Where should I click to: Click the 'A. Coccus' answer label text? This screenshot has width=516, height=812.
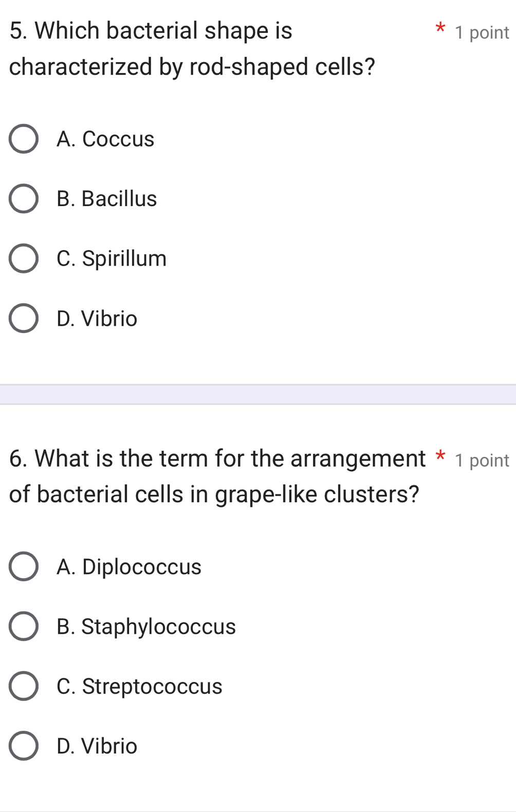click(105, 139)
